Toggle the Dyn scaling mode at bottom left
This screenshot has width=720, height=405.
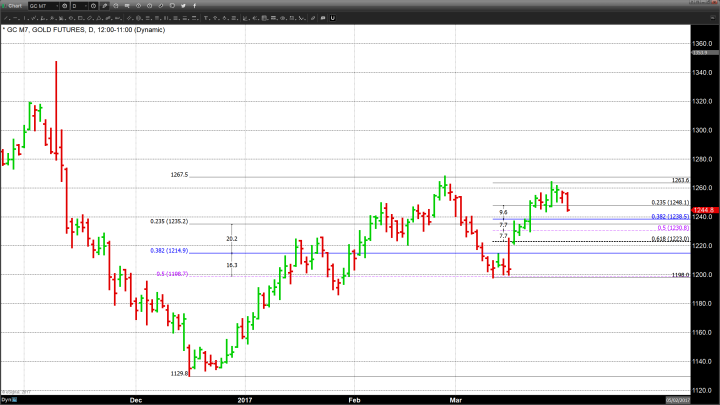click(x=5, y=400)
